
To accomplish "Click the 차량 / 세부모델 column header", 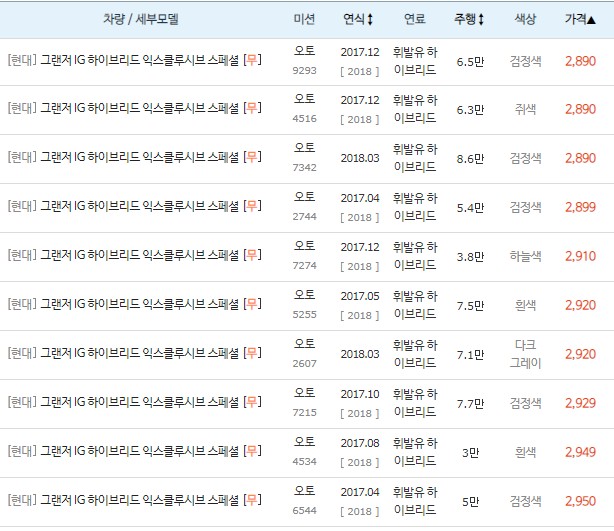I will point(141,19).
